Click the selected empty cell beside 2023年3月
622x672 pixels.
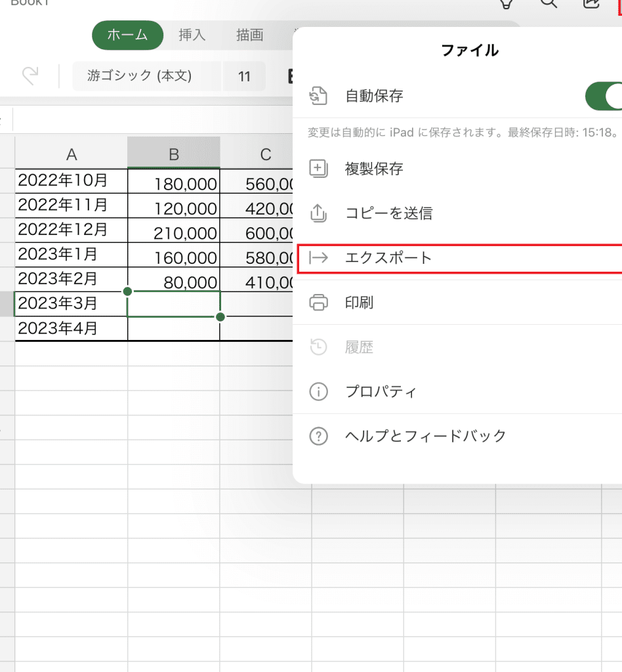[173, 304]
